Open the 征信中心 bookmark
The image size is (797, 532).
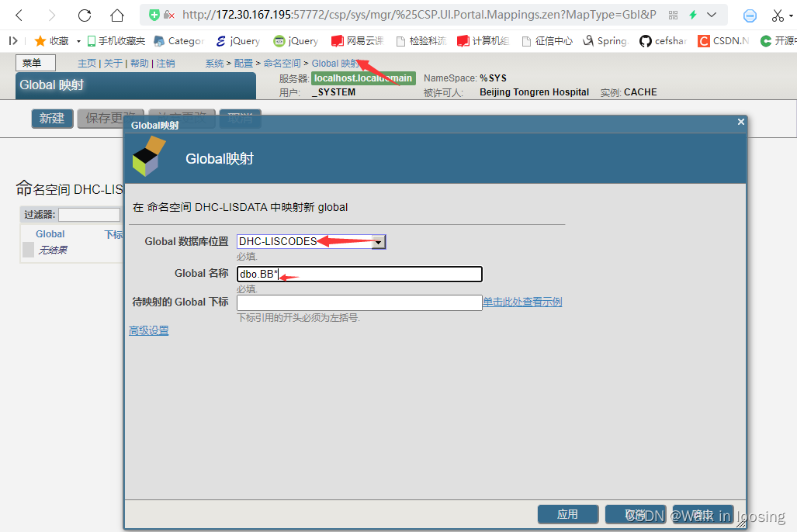pos(547,40)
